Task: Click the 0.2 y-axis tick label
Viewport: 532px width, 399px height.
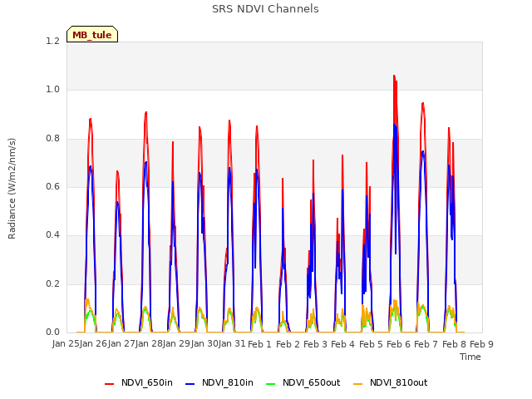Action: tap(53, 283)
